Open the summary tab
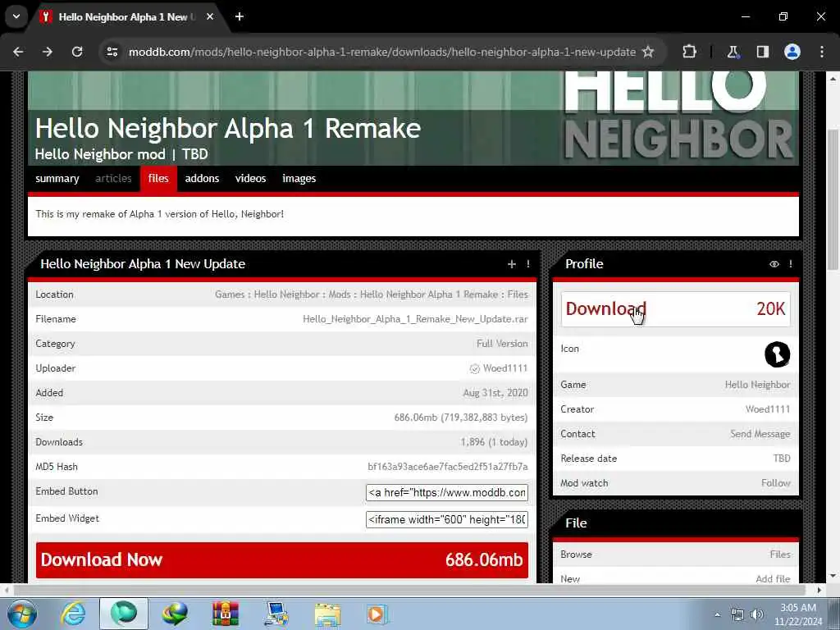The image size is (840, 630). point(57,178)
